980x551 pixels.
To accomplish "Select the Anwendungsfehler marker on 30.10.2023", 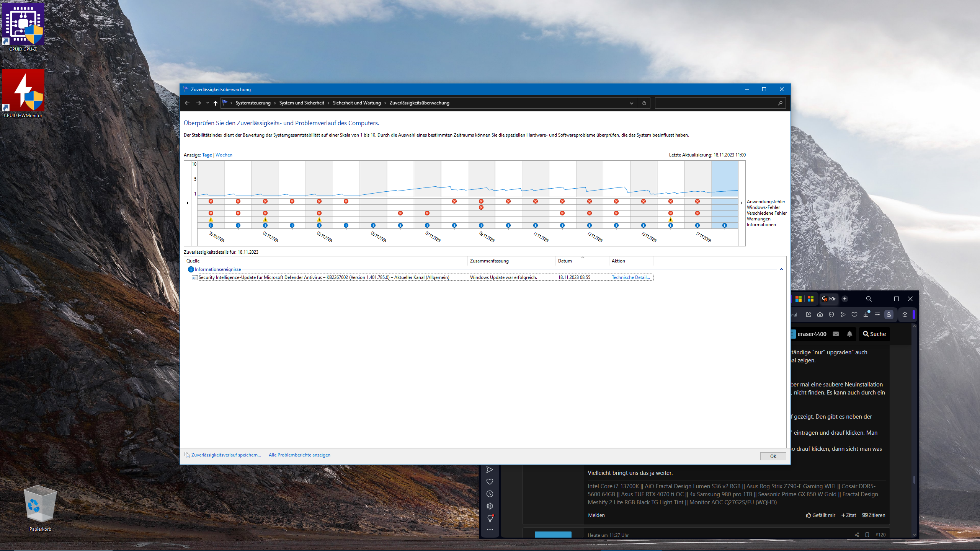I will click(x=211, y=201).
